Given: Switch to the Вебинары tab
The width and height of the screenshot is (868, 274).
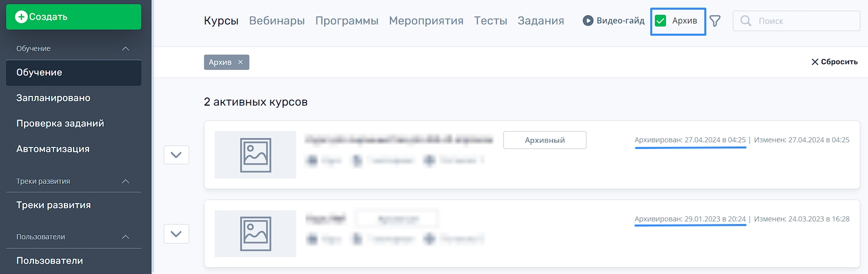Looking at the screenshot, I should [x=277, y=21].
